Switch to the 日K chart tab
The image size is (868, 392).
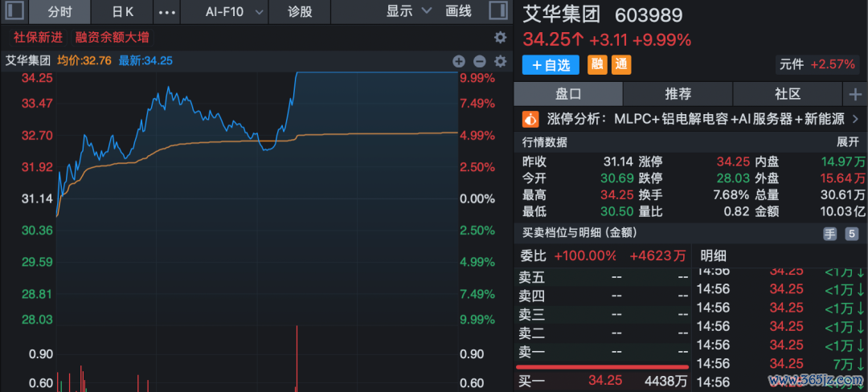point(124,11)
